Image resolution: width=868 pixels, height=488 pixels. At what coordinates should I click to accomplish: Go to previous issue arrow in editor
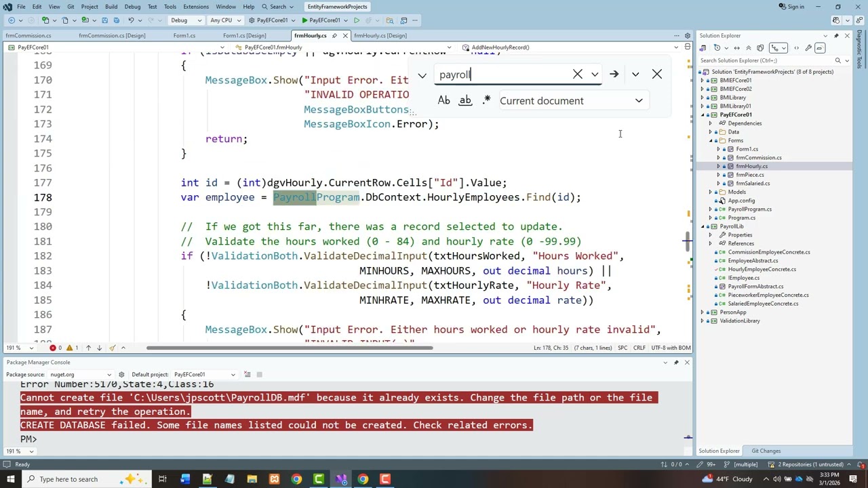point(88,348)
